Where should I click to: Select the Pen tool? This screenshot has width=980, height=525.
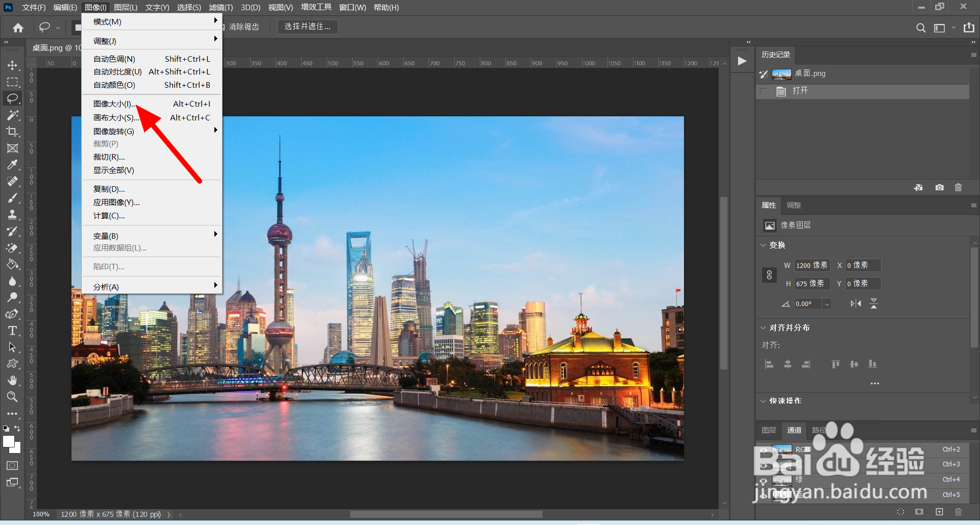[12, 314]
